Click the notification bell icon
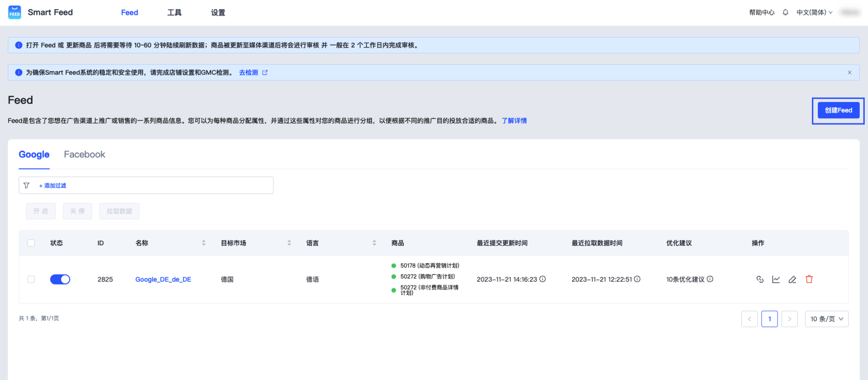 pos(785,13)
